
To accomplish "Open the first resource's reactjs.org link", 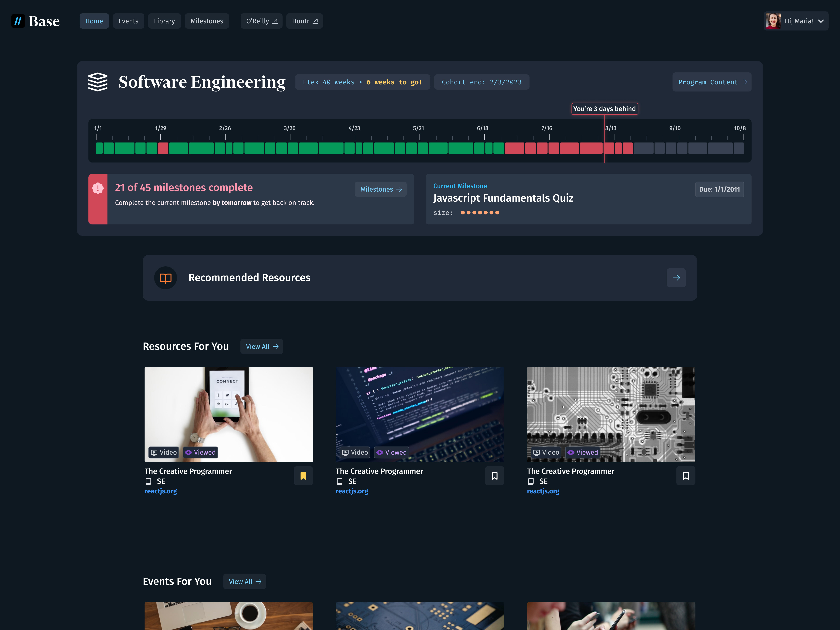I will tap(161, 491).
